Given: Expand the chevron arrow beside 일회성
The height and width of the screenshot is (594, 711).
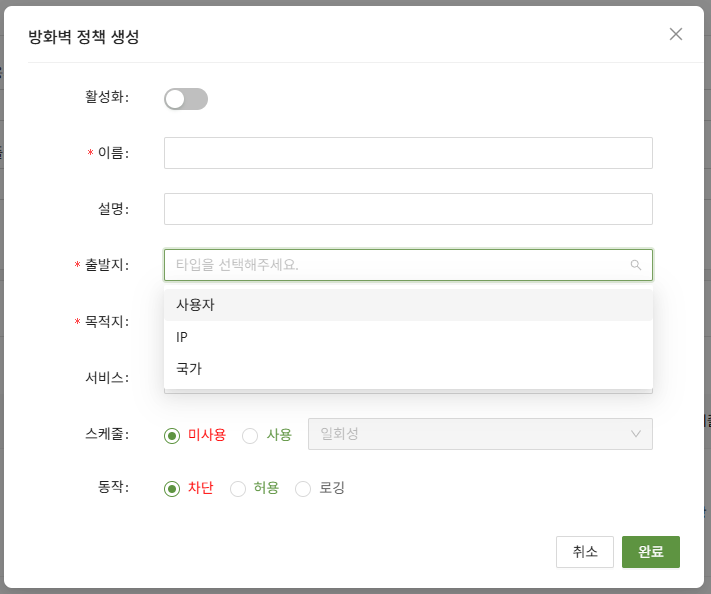Looking at the screenshot, I should click(636, 434).
